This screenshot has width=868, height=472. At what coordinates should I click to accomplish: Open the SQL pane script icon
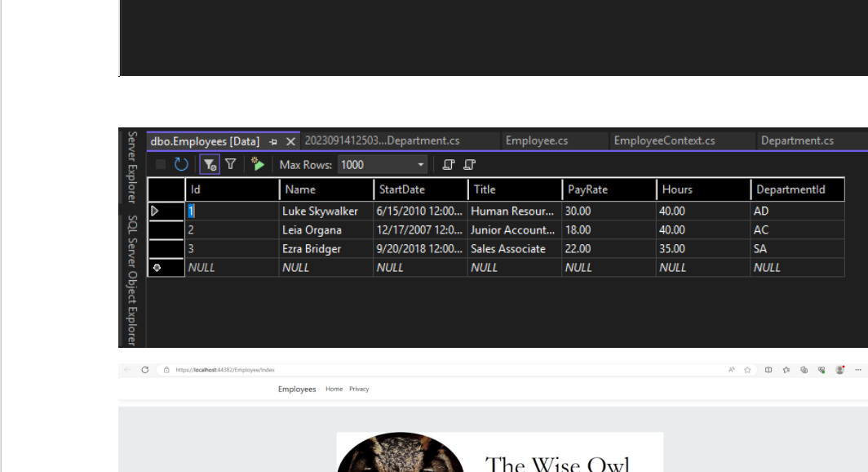click(448, 165)
